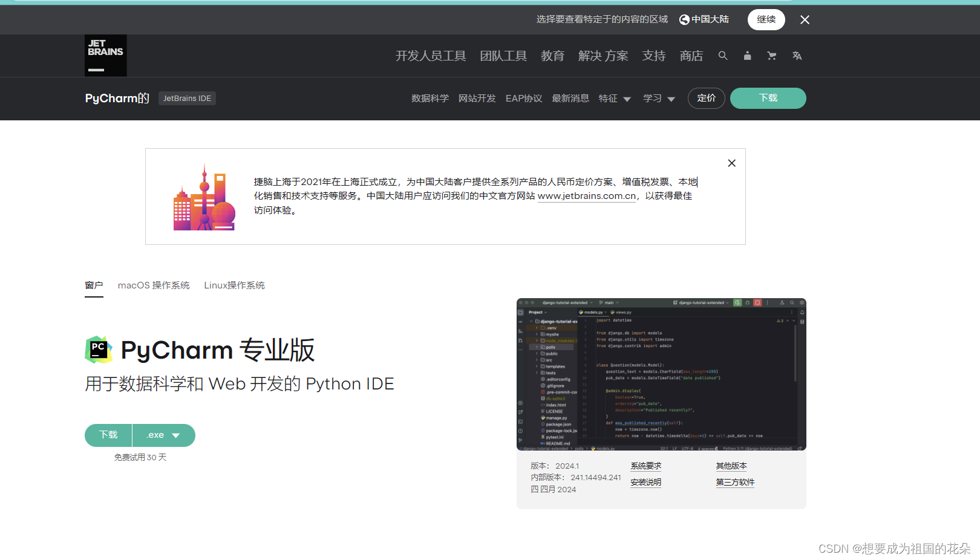Open the language translation icon
This screenshot has width=980, height=560.
tap(797, 56)
